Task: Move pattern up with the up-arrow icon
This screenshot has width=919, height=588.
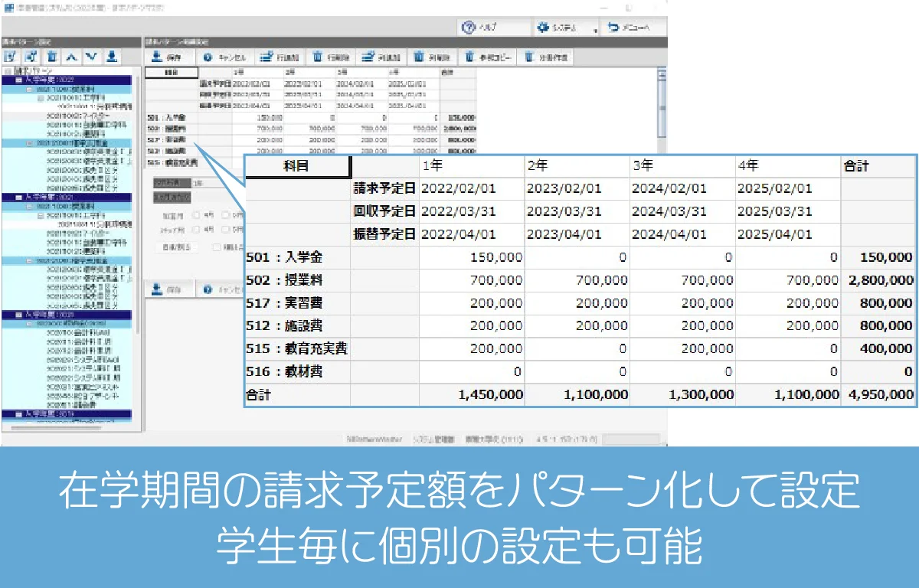Action: coord(71,56)
